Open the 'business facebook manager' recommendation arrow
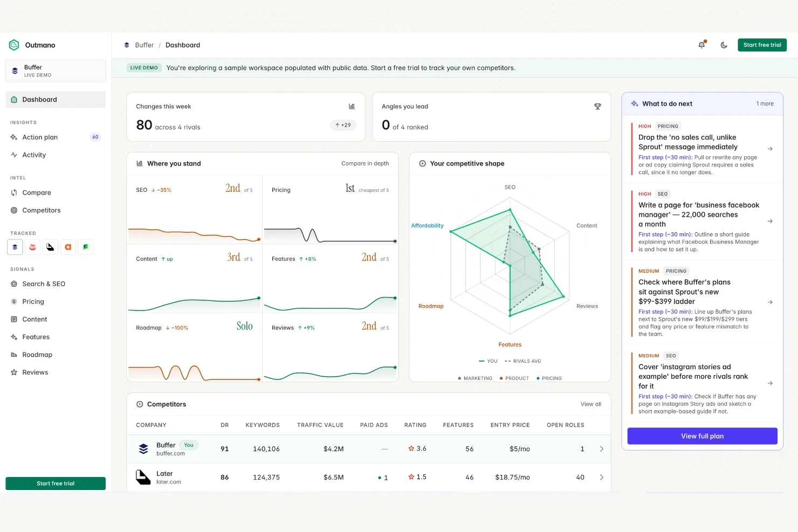Image resolution: width=798 pixels, height=532 pixels. [770, 222]
